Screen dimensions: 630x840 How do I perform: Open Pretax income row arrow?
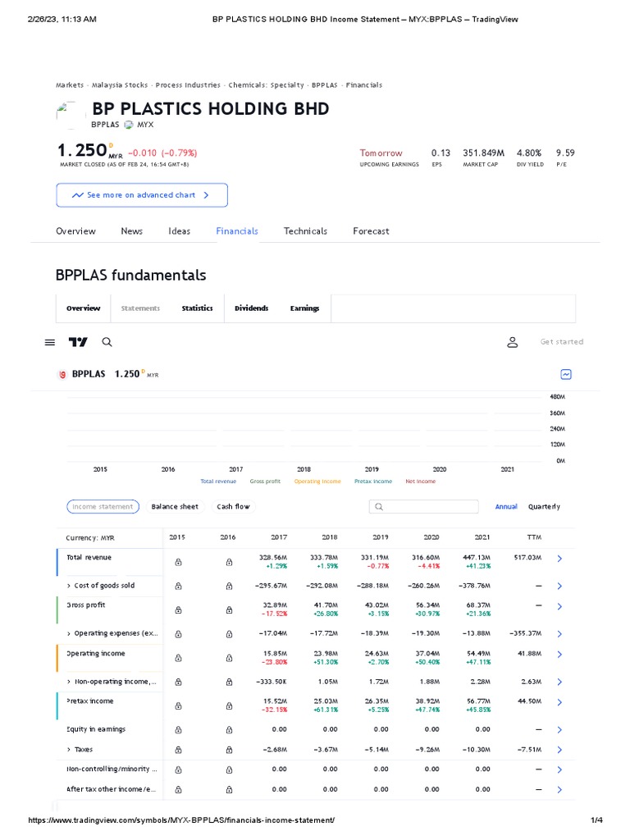pos(559,702)
